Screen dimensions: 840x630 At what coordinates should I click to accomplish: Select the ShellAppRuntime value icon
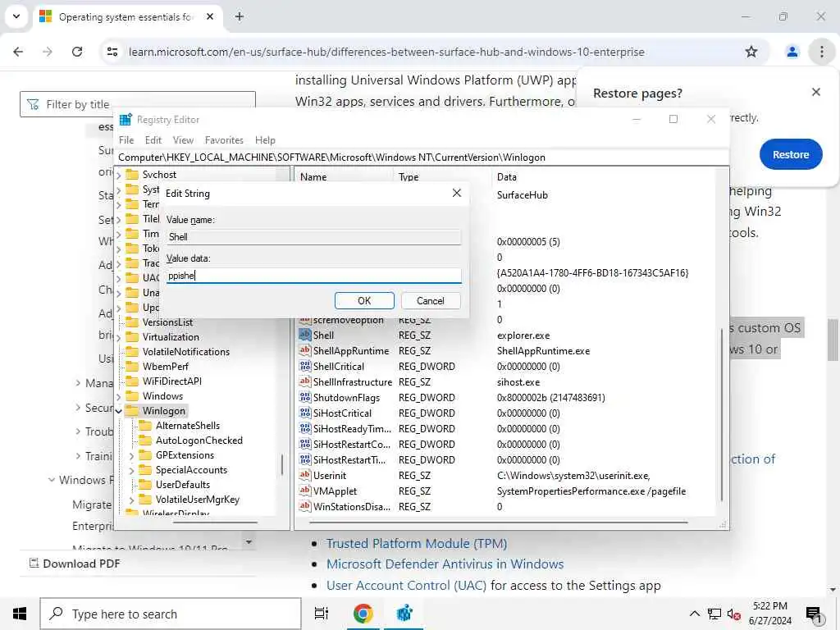tap(305, 350)
